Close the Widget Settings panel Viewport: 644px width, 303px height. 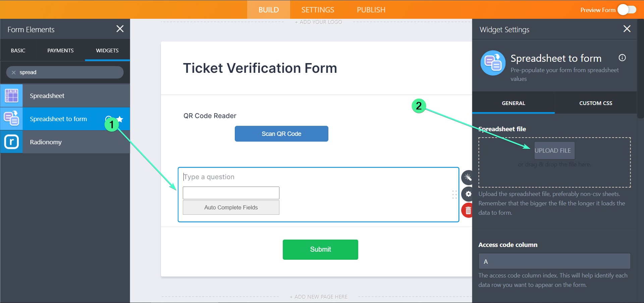[x=627, y=29]
